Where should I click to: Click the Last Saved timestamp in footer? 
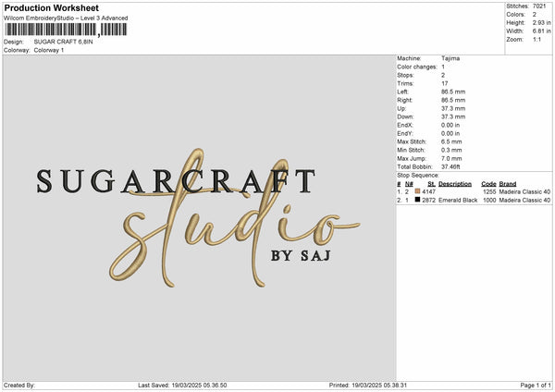click(x=182, y=386)
